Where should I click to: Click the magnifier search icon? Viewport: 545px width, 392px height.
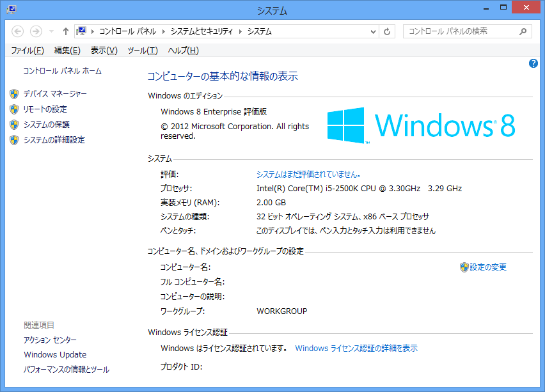click(x=523, y=31)
